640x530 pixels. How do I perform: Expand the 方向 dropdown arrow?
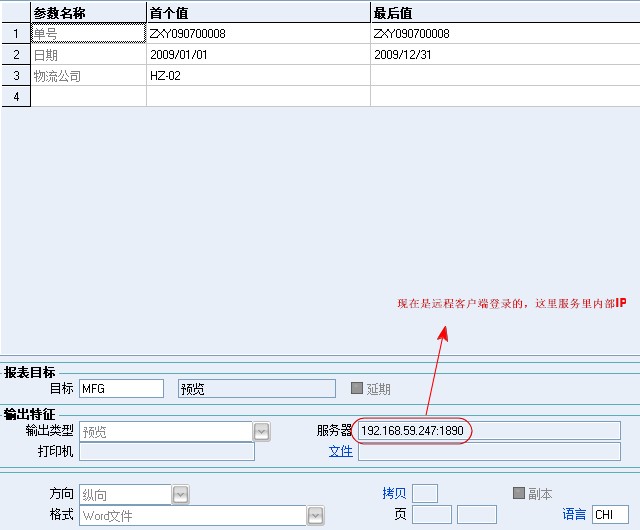click(x=181, y=494)
